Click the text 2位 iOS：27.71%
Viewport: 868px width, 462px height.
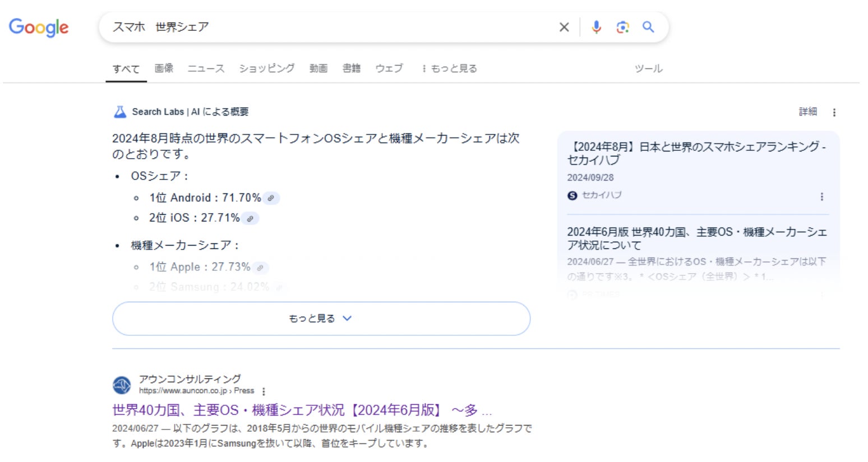(x=195, y=218)
